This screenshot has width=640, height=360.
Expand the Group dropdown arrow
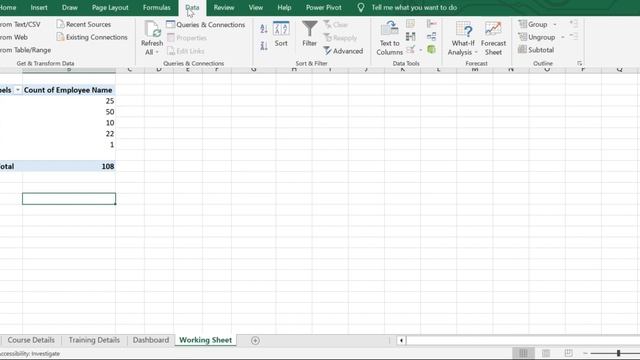555,25
